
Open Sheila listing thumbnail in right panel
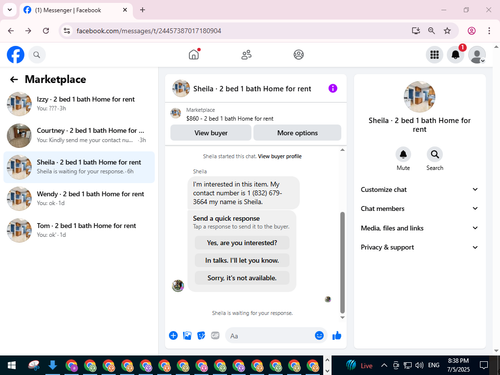click(419, 97)
